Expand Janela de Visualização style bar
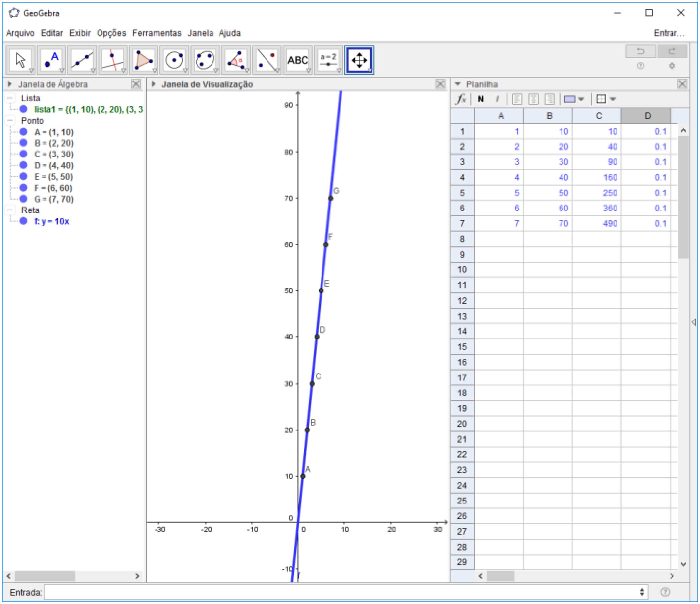 [153, 84]
